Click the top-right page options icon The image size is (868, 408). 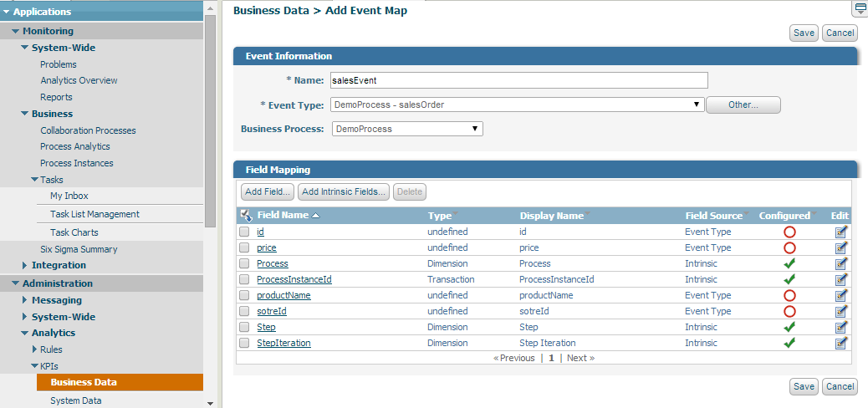860,9
